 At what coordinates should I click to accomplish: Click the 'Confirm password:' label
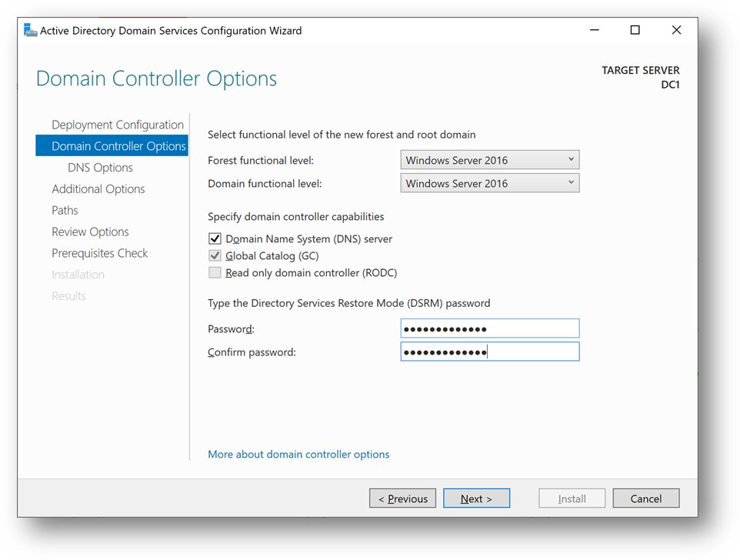[x=252, y=352]
